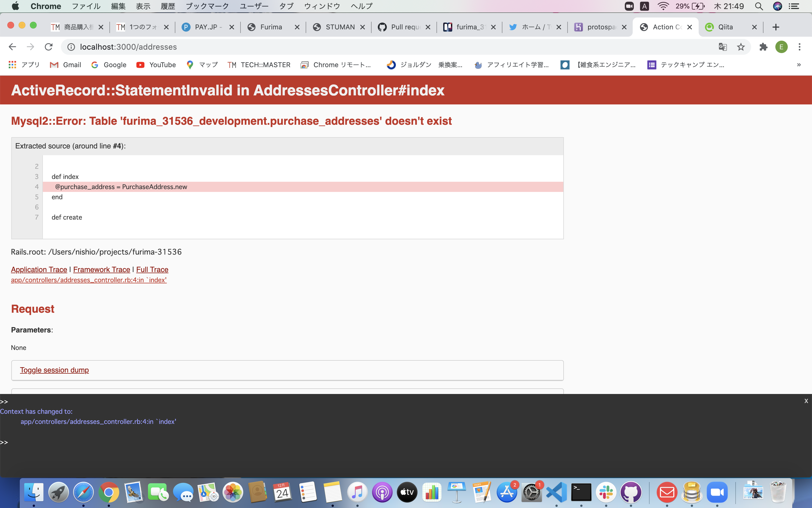Open the Google bookmark
Image resolution: width=812 pixels, height=508 pixels.
click(109, 65)
